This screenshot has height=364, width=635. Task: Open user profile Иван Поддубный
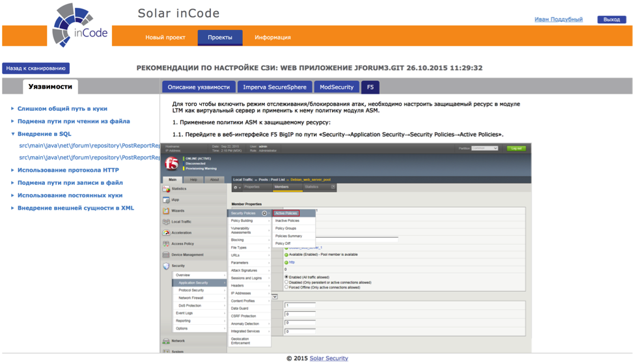558,19
